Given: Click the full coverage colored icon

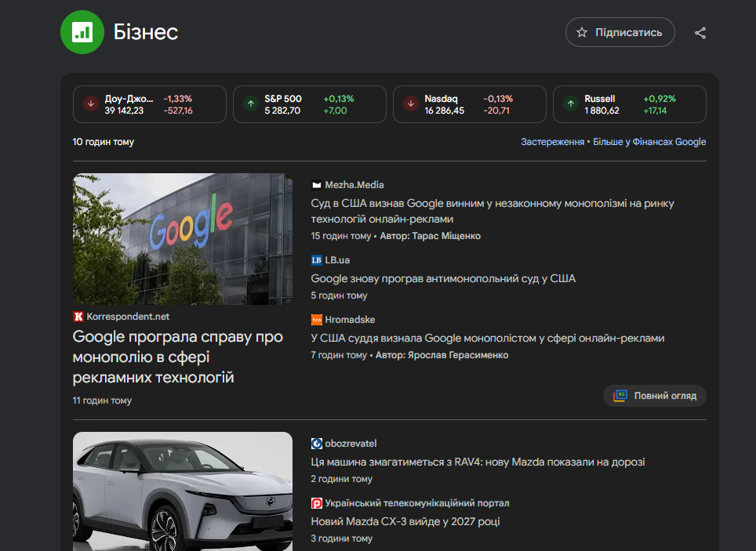Looking at the screenshot, I should click(620, 396).
